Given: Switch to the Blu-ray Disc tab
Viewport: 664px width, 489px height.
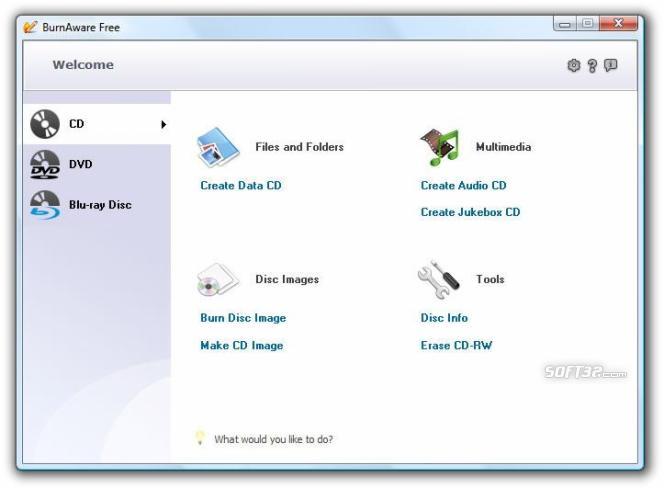Looking at the screenshot, I should click(97, 205).
